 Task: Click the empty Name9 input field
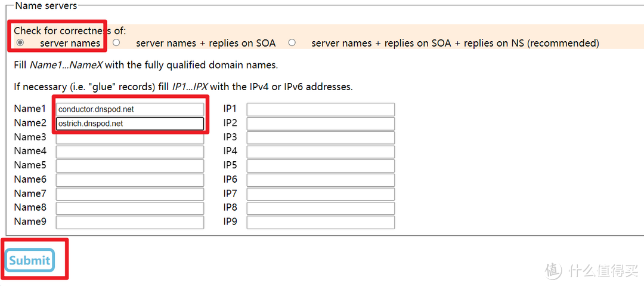[130, 223]
